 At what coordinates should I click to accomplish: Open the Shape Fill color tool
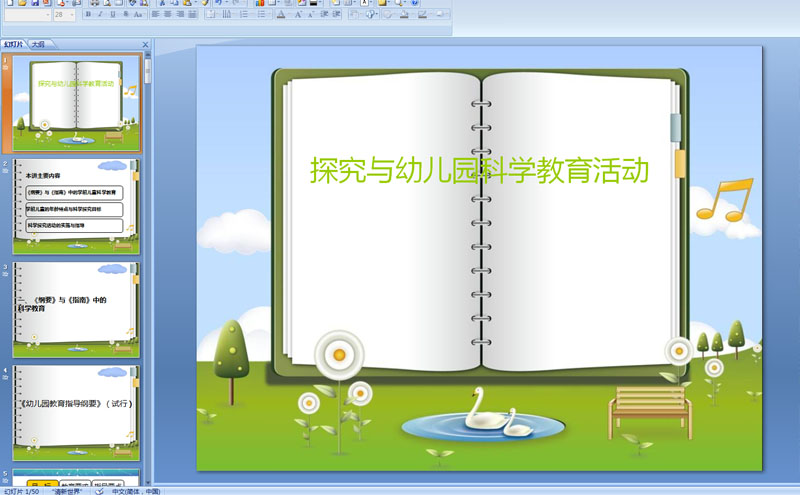tap(404, 14)
